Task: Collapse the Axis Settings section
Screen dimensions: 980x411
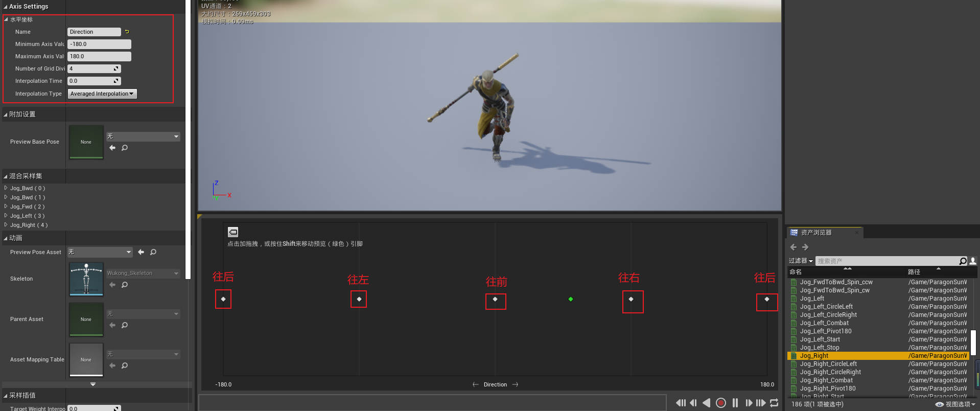Action: pyautogui.click(x=6, y=7)
